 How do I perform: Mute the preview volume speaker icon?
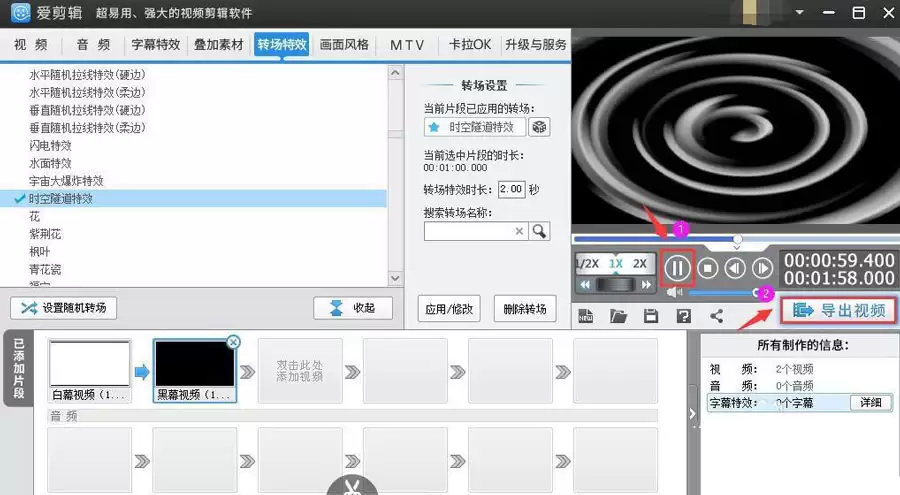click(675, 293)
